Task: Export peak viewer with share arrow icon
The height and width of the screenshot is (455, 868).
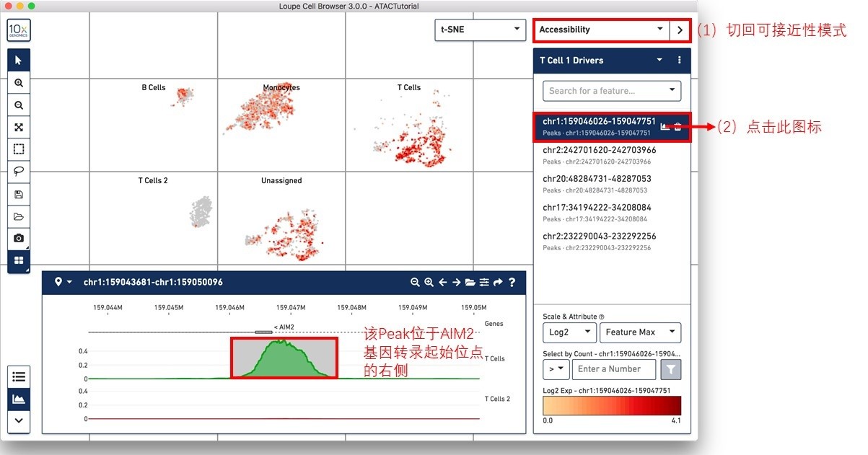Action: [x=498, y=283]
